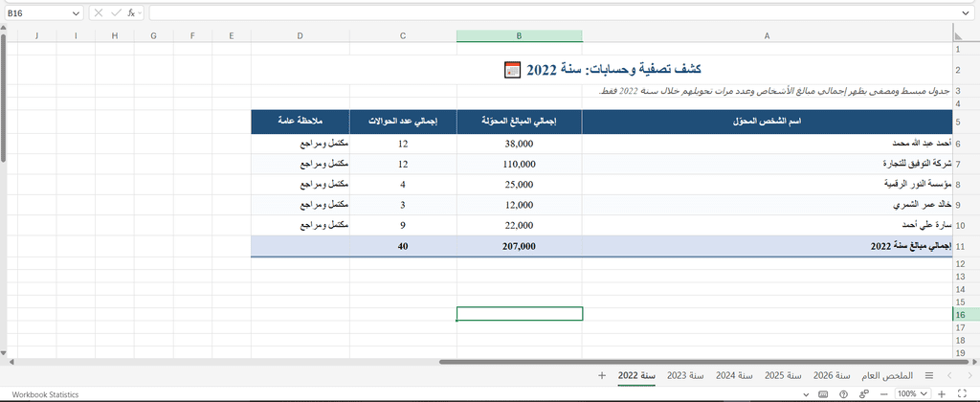Select row 16 header
This screenshot has height=402, width=980.
[x=966, y=315]
